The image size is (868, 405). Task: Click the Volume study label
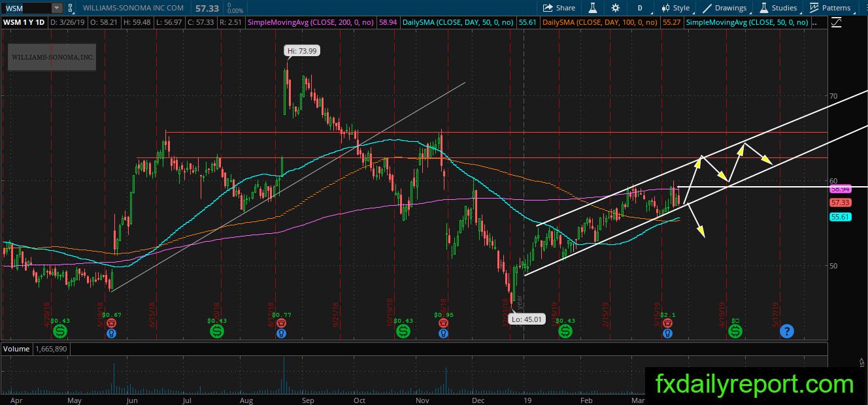click(x=17, y=349)
